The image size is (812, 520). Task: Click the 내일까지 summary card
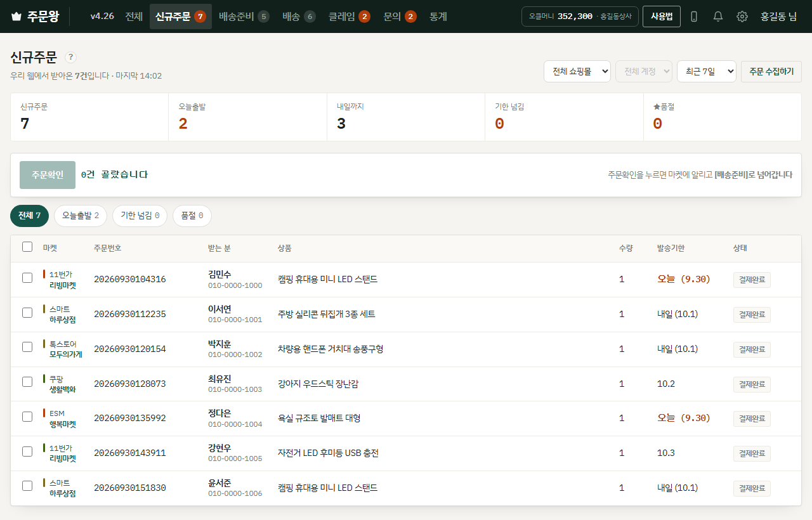(x=406, y=117)
